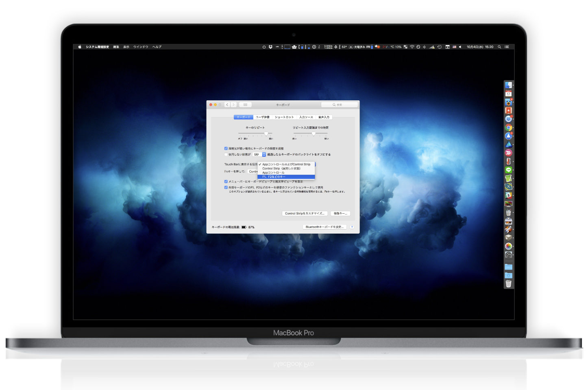Toggle show keyboard viewers in menu bar checkbox
588x390 pixels.
[x=226, y=182]
